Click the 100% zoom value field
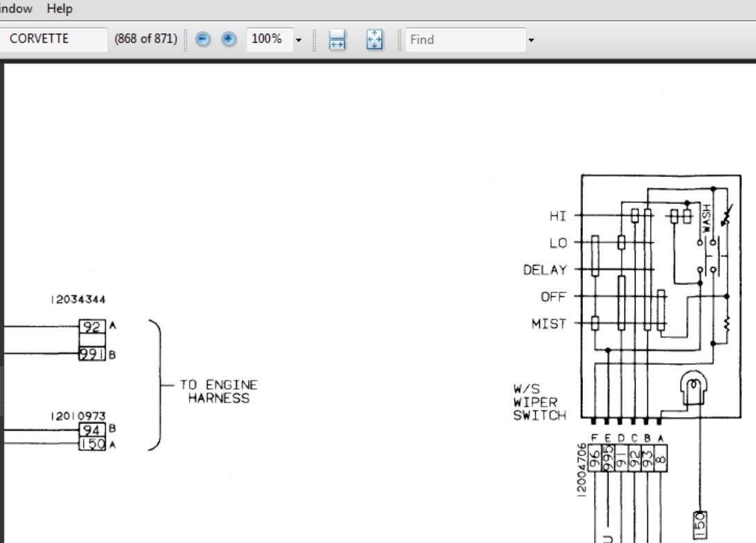The width and height of the screenshot is (756, 543). tap(269, 39)
